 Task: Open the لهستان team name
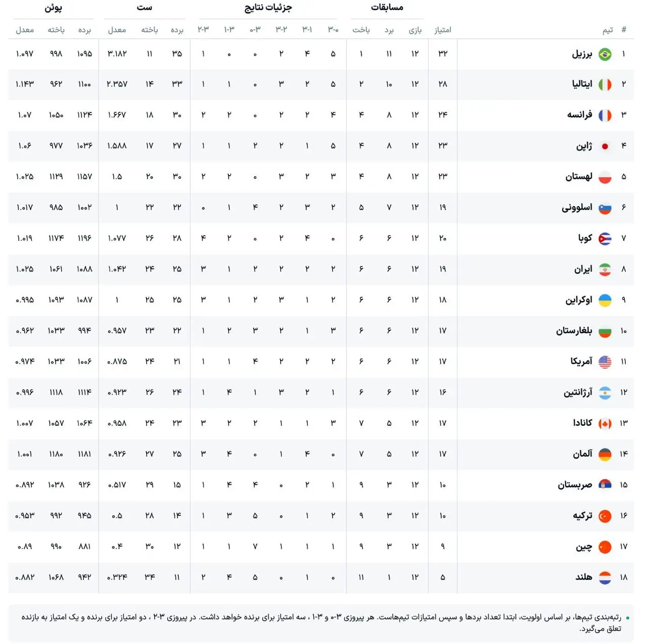[579, 176]
